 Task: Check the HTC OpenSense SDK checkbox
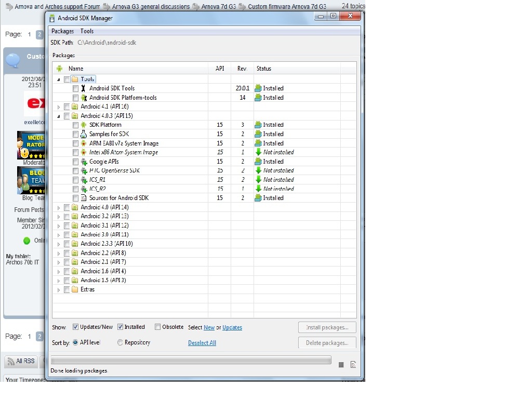(x=75, y=171)
